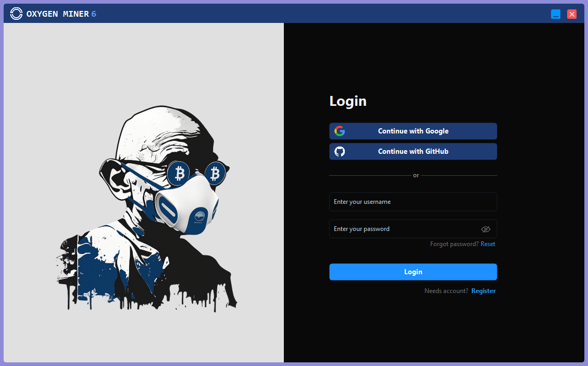Image resolution: width=588 pixels, height=366 pixels.
Task: Open the Reset password link
Action: [x=488, y=244]
